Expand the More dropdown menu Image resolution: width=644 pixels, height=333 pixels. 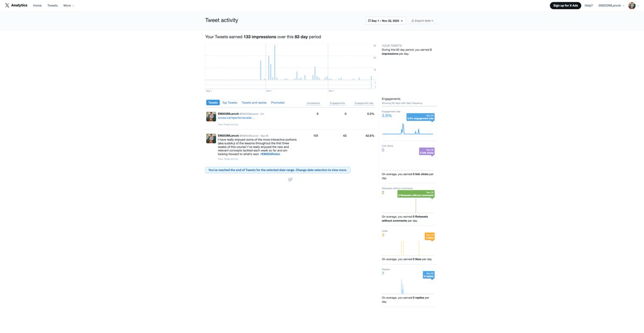pyautogui.click(x=69, y=5)
